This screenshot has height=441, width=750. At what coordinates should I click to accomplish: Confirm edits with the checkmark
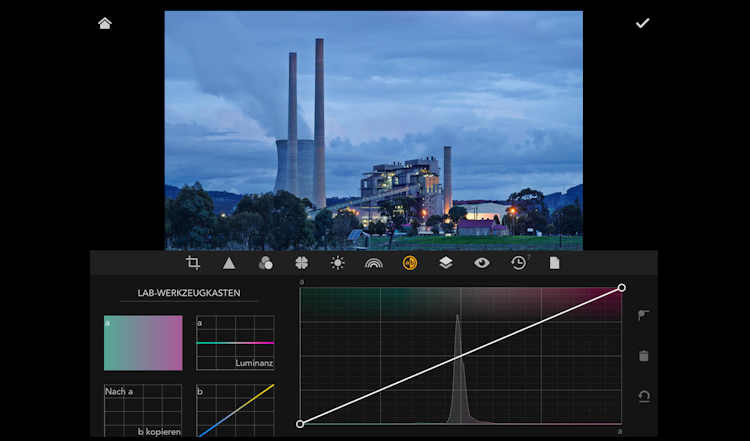(x=642, y=23)
